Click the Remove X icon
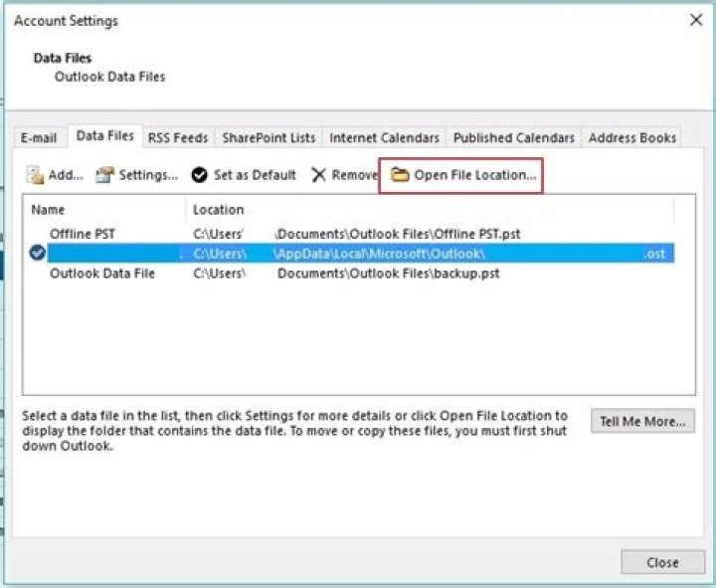This screenshot has width=716, height=588. click(x=318, y=175)
